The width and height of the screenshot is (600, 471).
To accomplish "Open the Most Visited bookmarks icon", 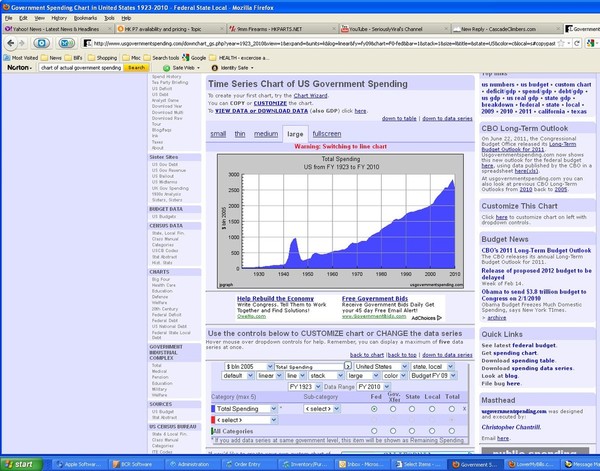I will click(7, 58).
